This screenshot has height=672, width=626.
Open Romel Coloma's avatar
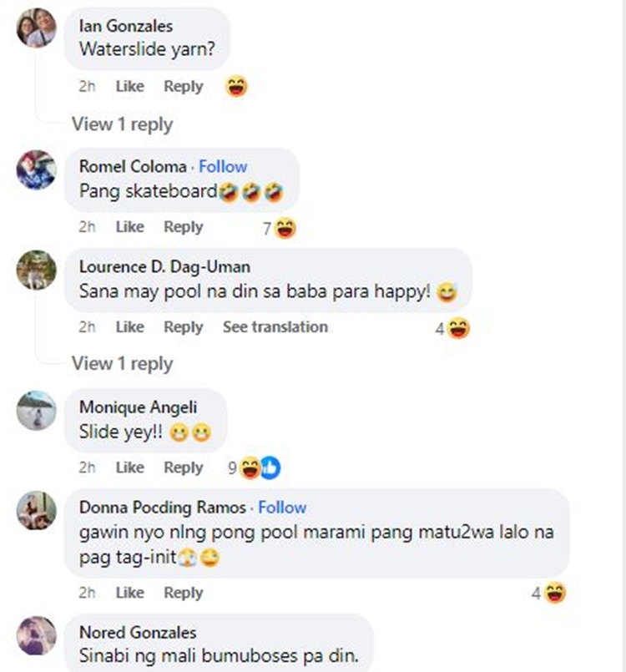click(x=36, y=169)
